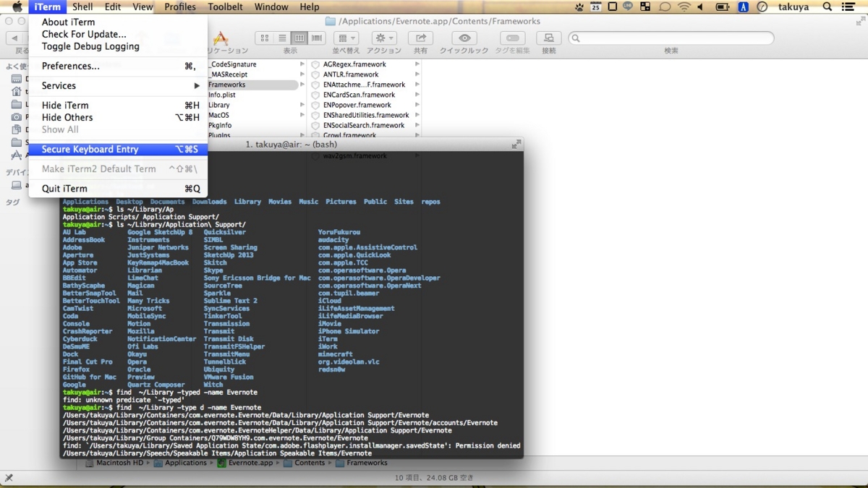Choose Hide iTerm
The width and height of the screenshot is (868, 488).
point(118,105)
